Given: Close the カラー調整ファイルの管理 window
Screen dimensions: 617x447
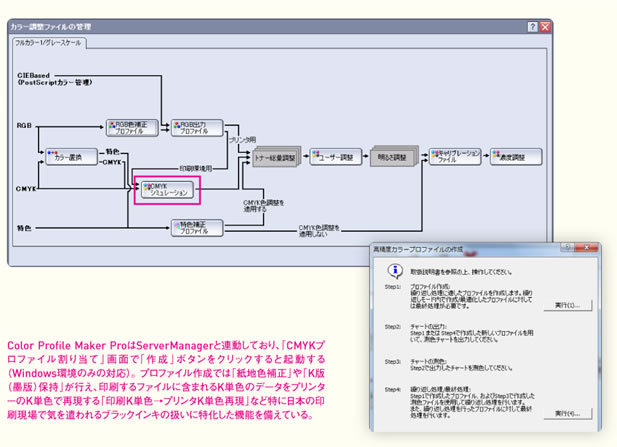Looking at the screenshot, I should tap(545, 27).
